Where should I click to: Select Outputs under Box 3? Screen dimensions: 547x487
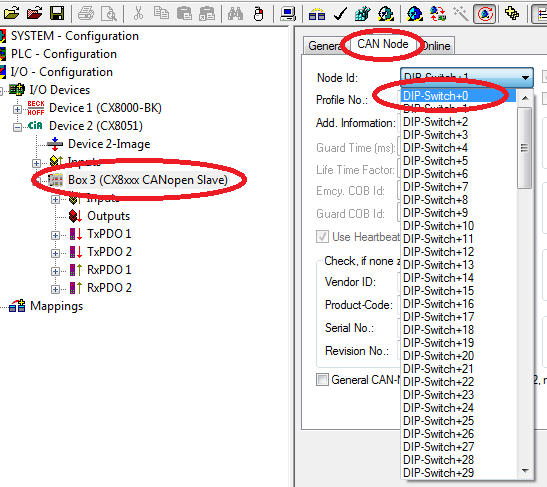click(x=108, y=216)
